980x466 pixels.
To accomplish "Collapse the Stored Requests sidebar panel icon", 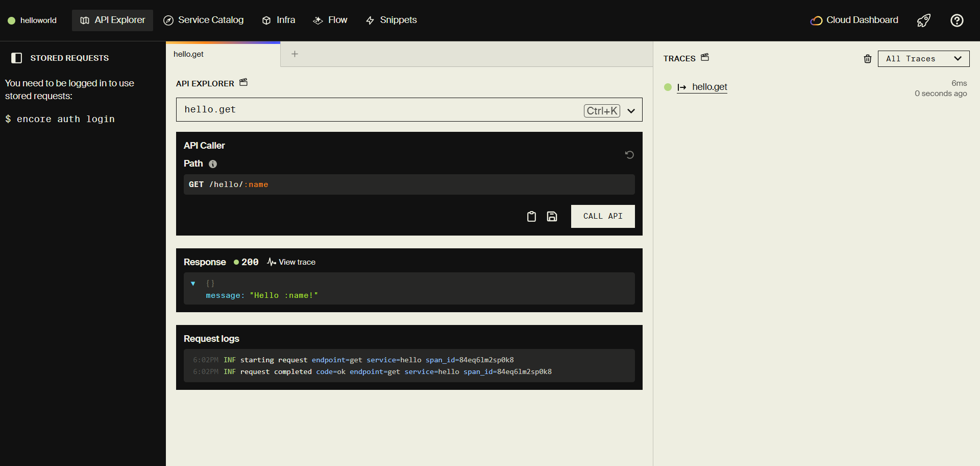I will 17,58.
